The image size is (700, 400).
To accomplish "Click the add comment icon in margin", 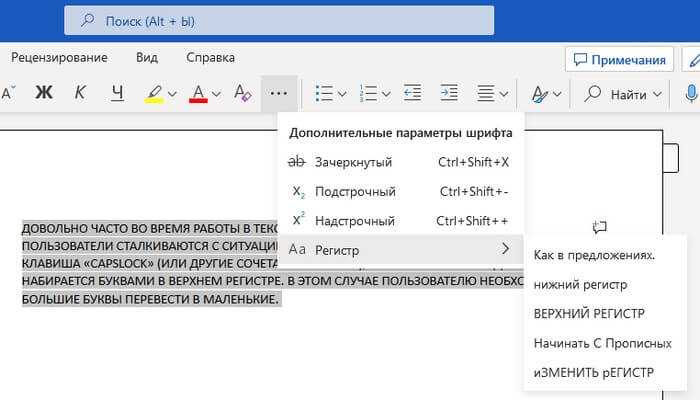I will pyautogui.click(x=600, y=227).
